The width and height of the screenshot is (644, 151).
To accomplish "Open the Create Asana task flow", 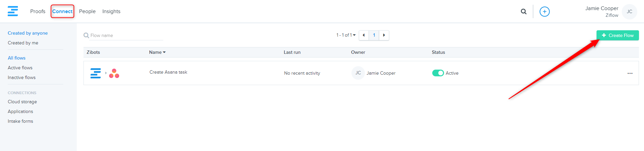I will 168,72.
